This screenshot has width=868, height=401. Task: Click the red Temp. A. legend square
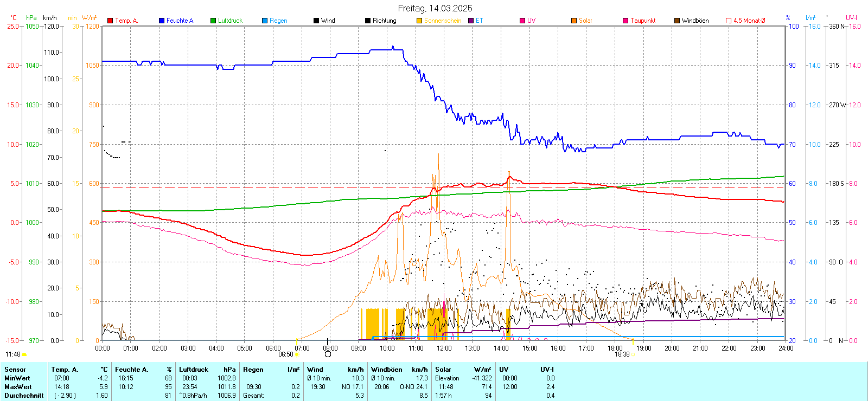(x=110, y=21)
